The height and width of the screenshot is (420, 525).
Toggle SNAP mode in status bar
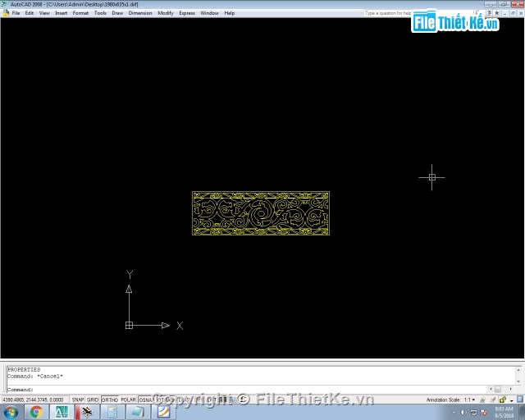[78, 399]
